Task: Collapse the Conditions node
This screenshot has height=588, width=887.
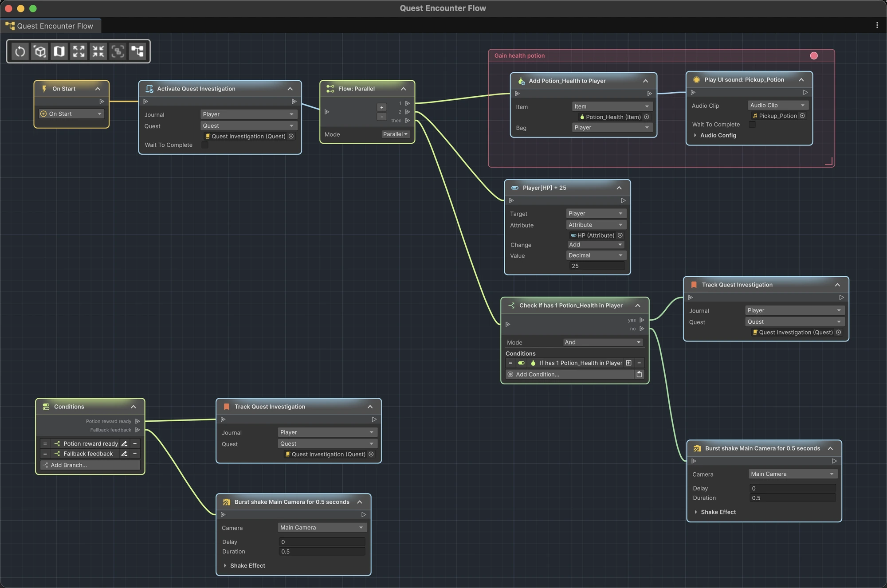Action: click(x=133, y=407)
